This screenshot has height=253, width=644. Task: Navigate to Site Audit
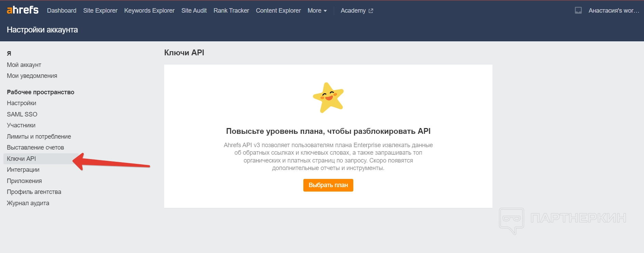coord(194,11)
